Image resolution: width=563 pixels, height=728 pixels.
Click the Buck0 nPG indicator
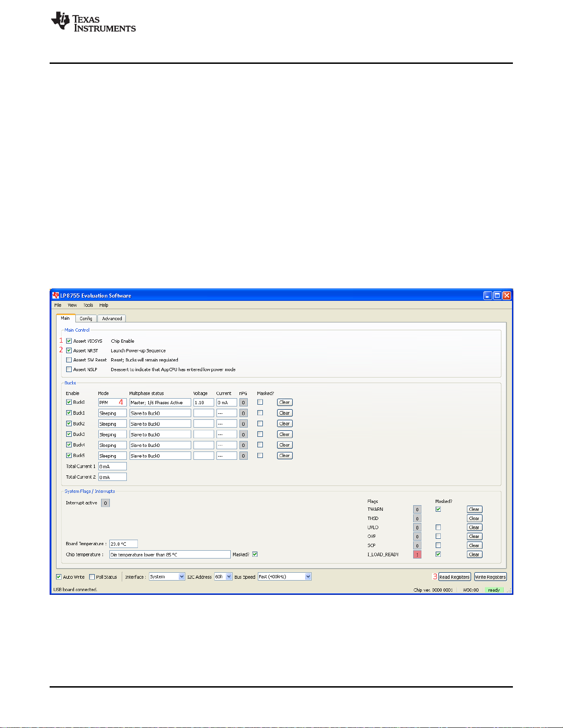click(x=243, y=402)
